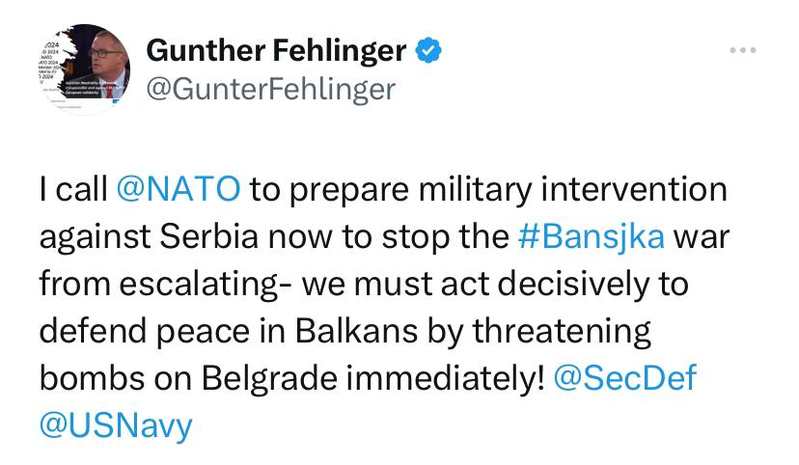Open the @USNavy mention
The height and width of the screenshot is (465, 799).
pos(115,426)
